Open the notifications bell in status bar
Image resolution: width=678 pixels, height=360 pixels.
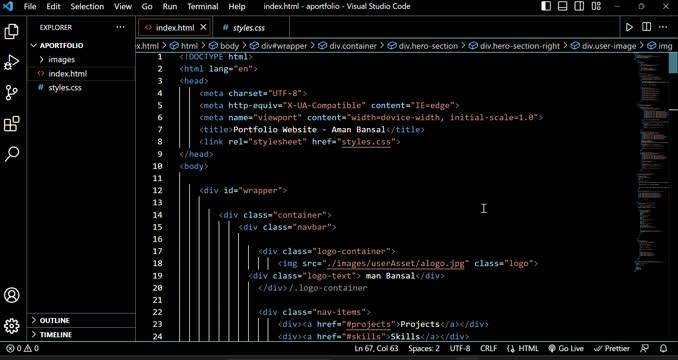(x=664, y=348)
